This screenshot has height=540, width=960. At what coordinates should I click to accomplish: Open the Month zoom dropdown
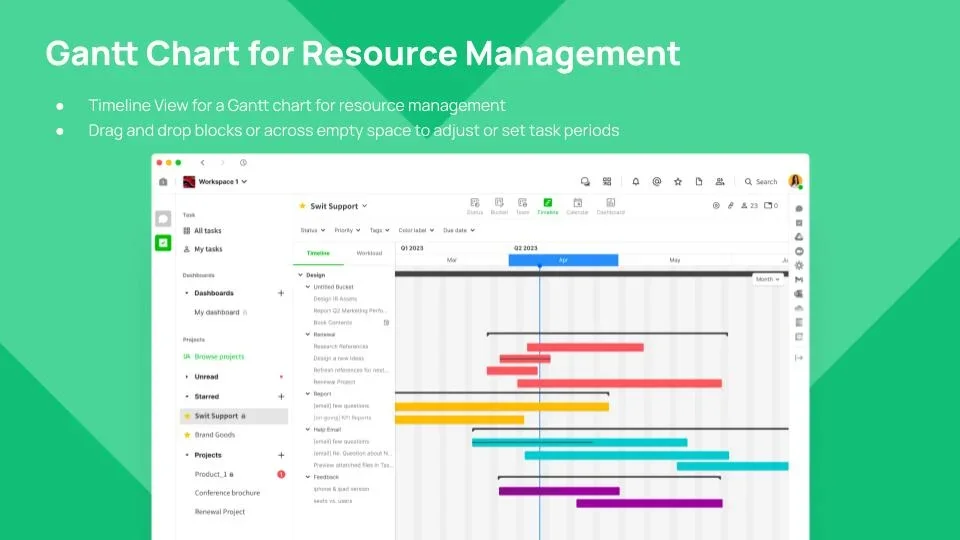768,279
